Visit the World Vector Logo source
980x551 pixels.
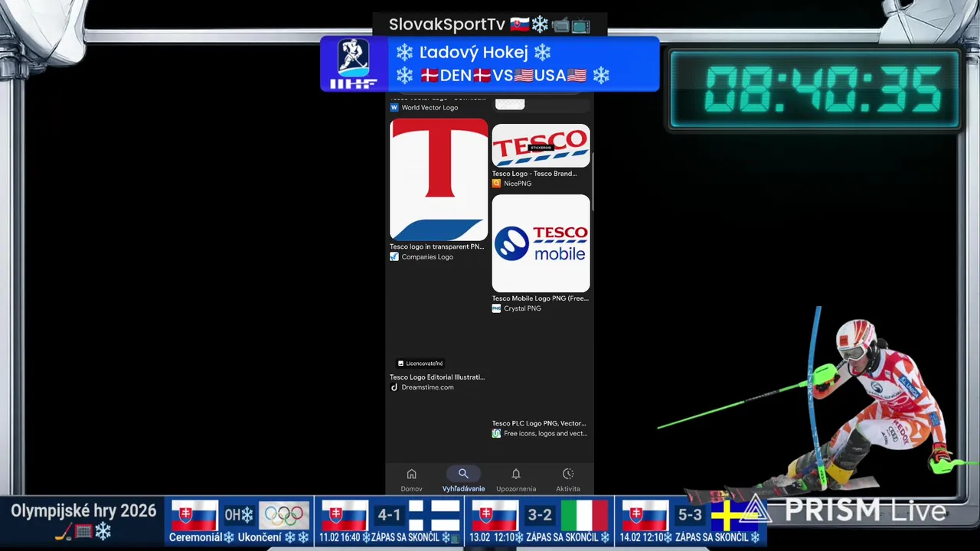pos(430,108)
